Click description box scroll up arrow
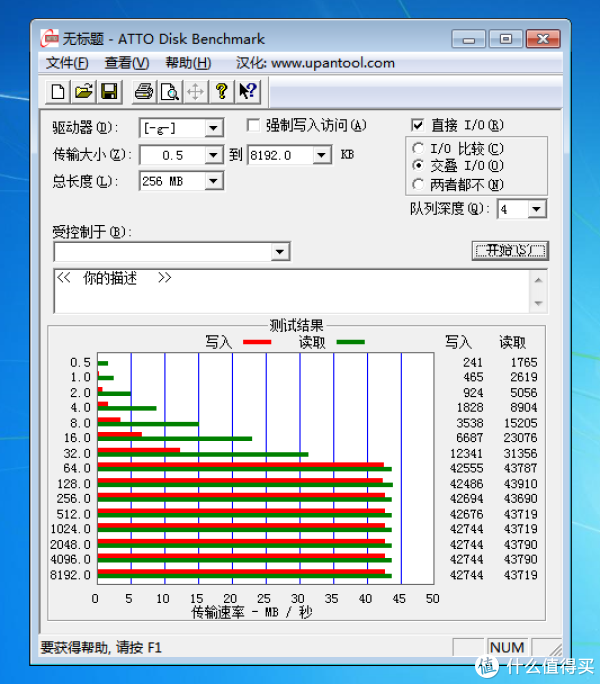Screen dimensions: 600x684 click(538, 280)
